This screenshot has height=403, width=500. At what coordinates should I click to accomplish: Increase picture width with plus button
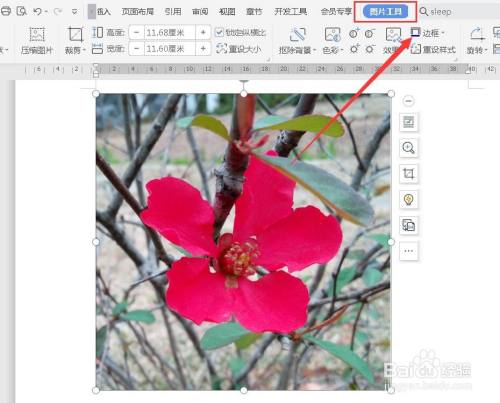pos(203,49)
